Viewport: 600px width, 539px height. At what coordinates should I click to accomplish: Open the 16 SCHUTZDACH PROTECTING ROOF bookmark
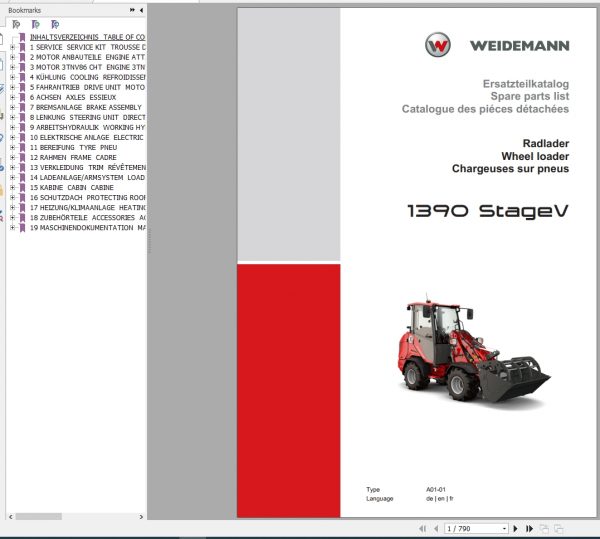[x=87, y=197]
